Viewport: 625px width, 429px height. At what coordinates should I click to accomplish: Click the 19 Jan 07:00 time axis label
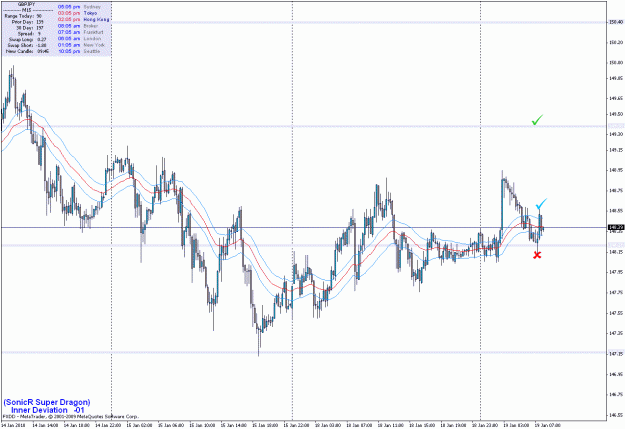coord(547,425)
